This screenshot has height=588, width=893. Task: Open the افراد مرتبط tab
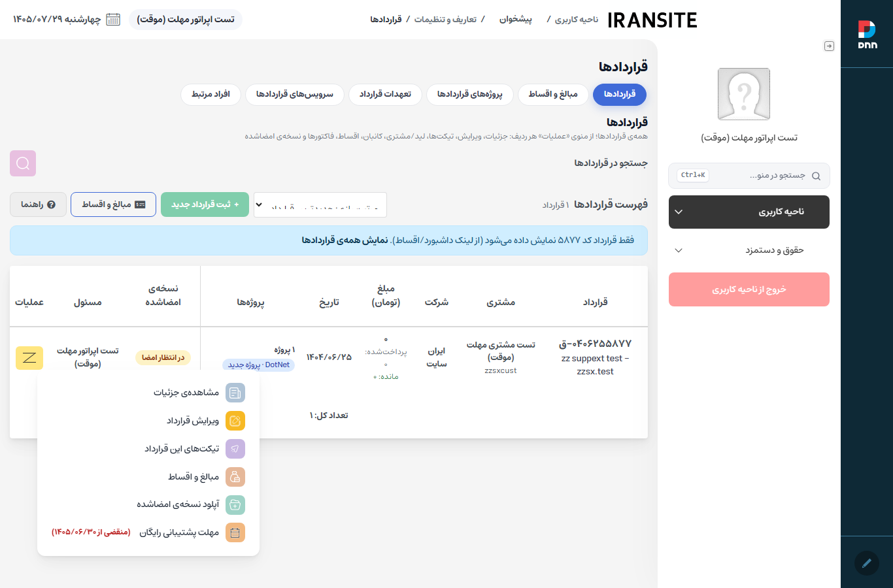[211, 95]
